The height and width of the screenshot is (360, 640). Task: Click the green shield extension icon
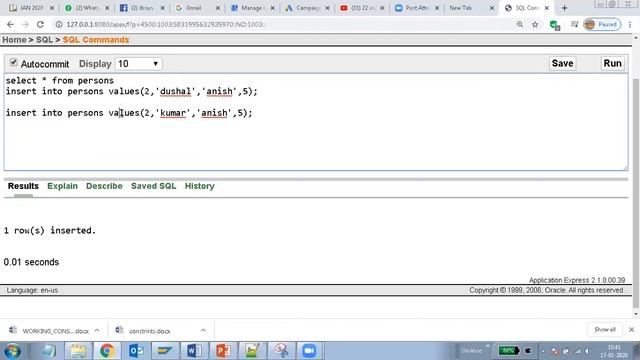(x=554, y=25)
